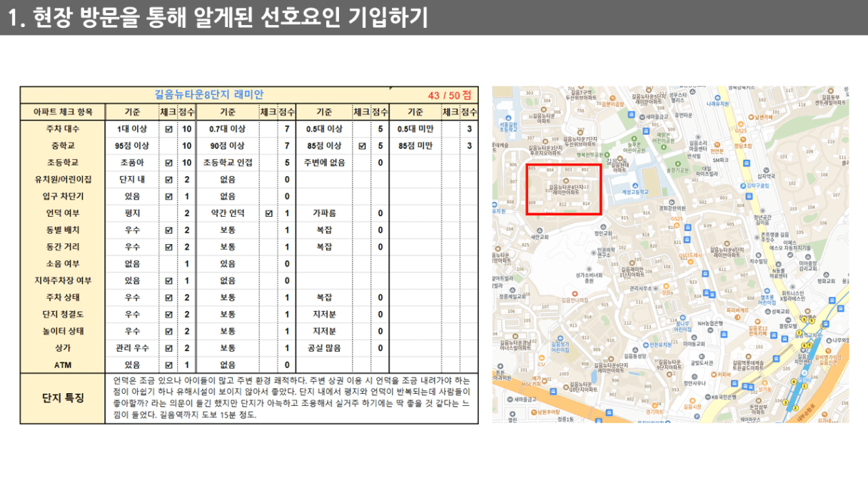Click the 초등학교 인접 cell
This screenshot has height=488, width=868.
(228, 163)
